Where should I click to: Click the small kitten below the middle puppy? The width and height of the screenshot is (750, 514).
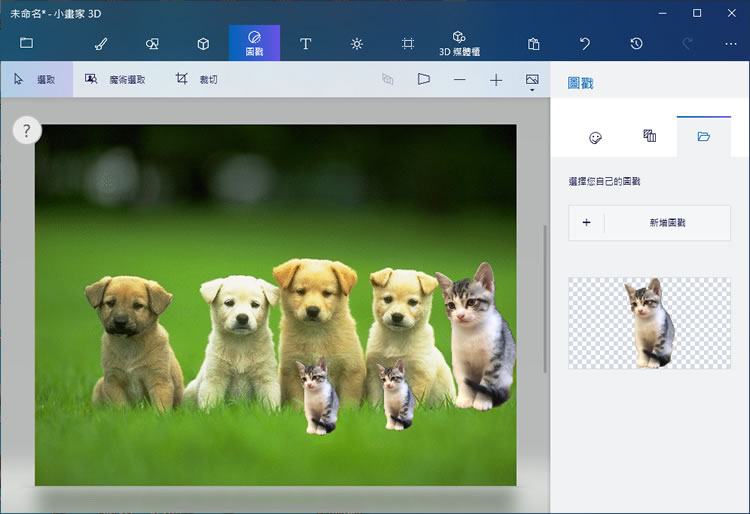(x=318, y=396)
